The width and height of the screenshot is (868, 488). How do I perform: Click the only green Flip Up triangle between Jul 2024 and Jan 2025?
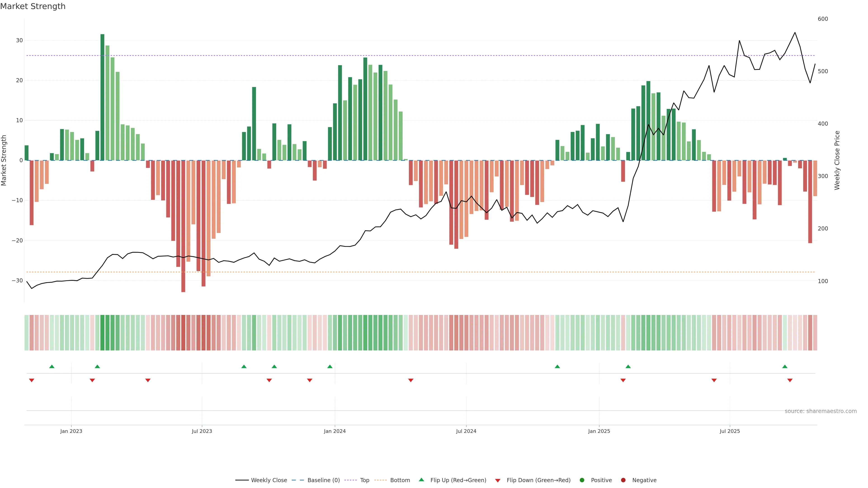coord(557,366)
